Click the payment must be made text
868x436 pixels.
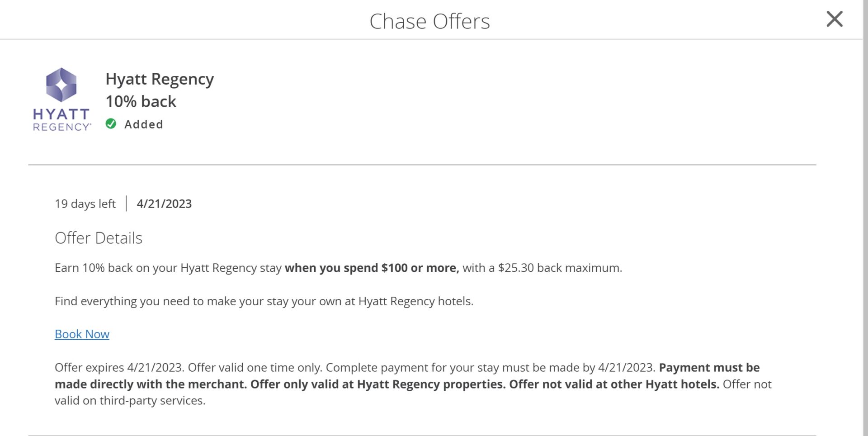709,367
